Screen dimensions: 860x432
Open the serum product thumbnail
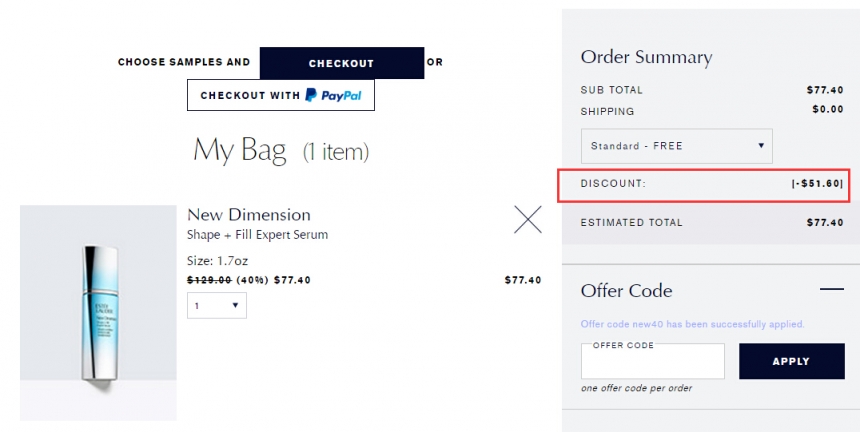coord(98,313)
